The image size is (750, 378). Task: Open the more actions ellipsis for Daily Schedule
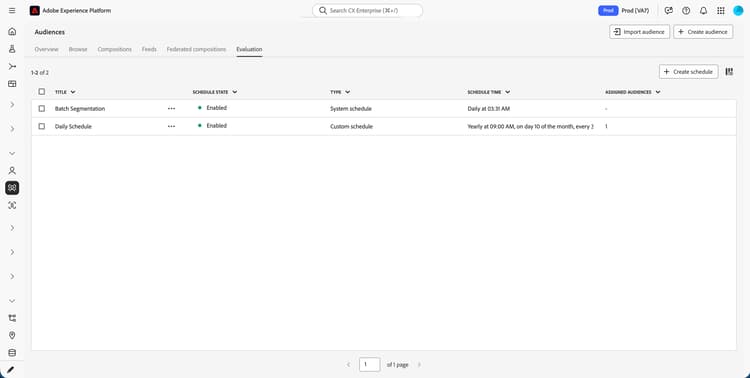click(x=171, y=126)
